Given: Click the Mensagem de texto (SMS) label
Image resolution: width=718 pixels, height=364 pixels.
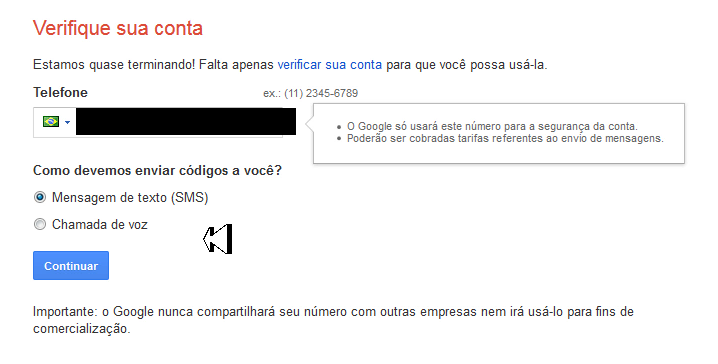Looking at the screenshot, I should coord(130,198).
